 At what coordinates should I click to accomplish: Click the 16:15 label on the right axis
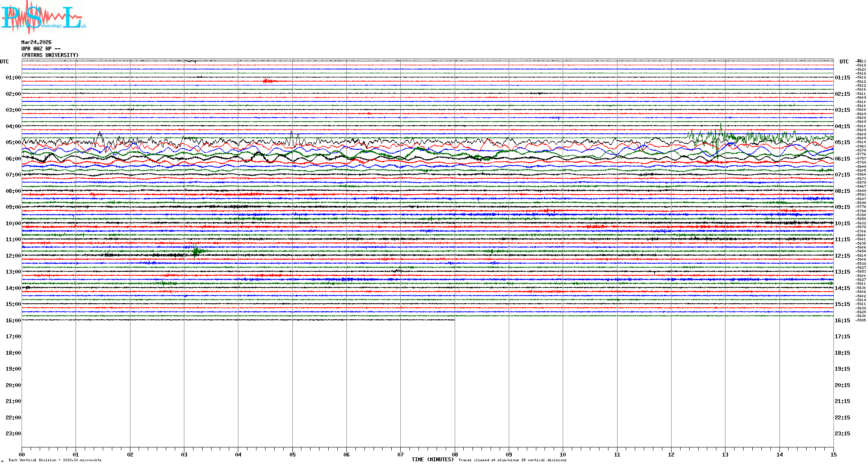point(842,321)
